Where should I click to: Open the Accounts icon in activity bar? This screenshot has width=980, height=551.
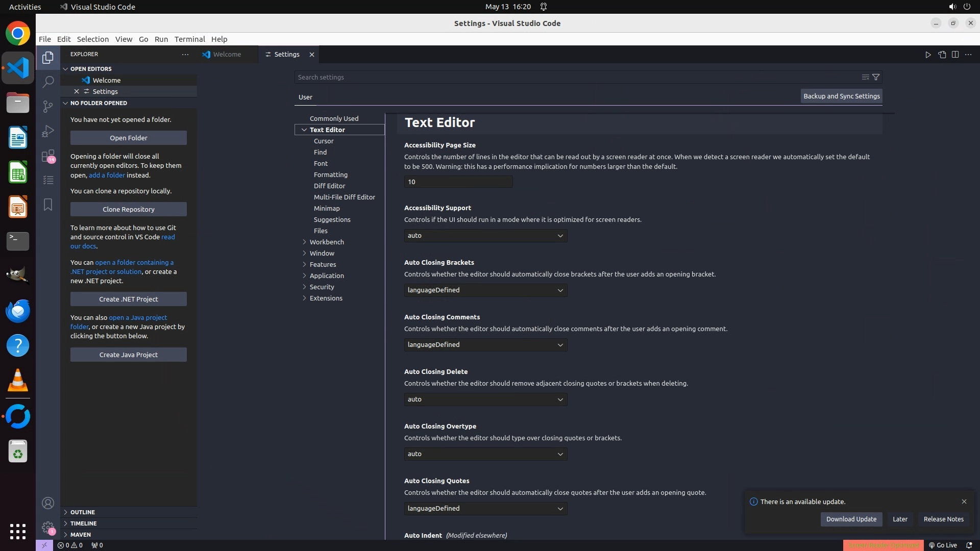pyautogui.click(x=48, y=503)
